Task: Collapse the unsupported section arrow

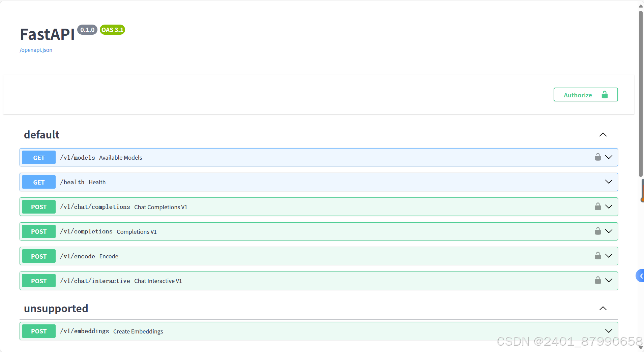Action: click(603, 309)
